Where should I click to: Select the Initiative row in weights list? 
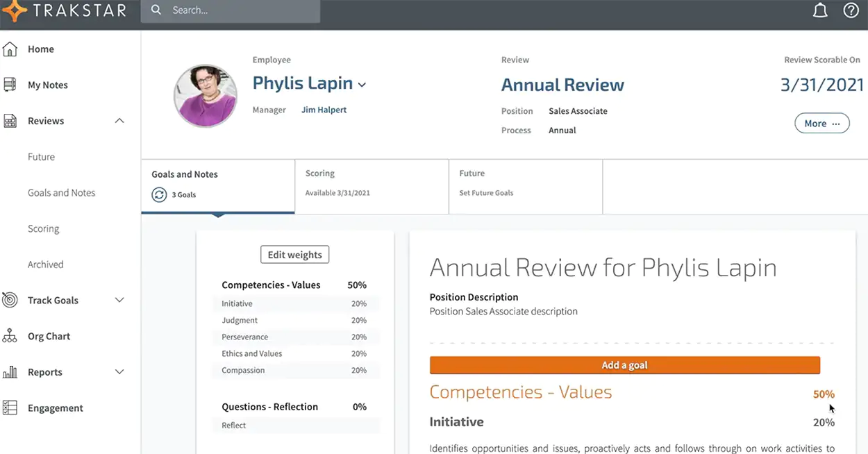pyautogui.click(x=296, y=303)
